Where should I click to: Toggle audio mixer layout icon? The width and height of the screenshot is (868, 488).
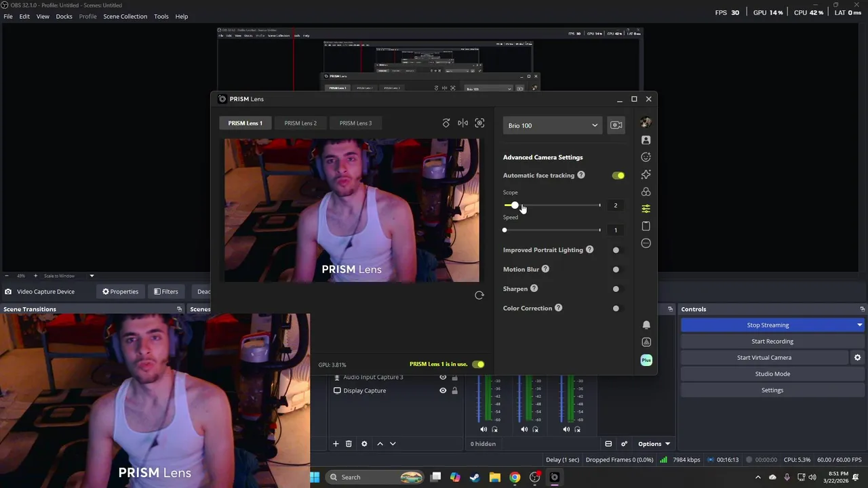click(x=608, y=444)
